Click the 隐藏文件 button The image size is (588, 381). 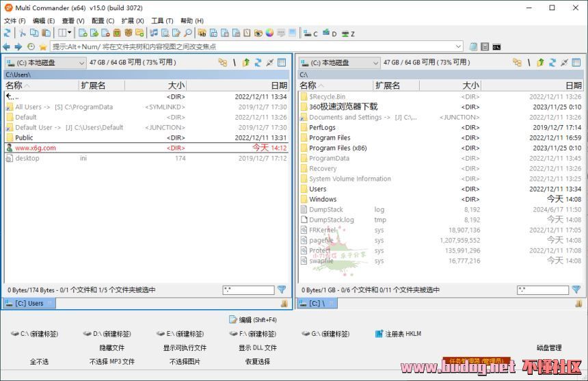click(x=112, y=347)
